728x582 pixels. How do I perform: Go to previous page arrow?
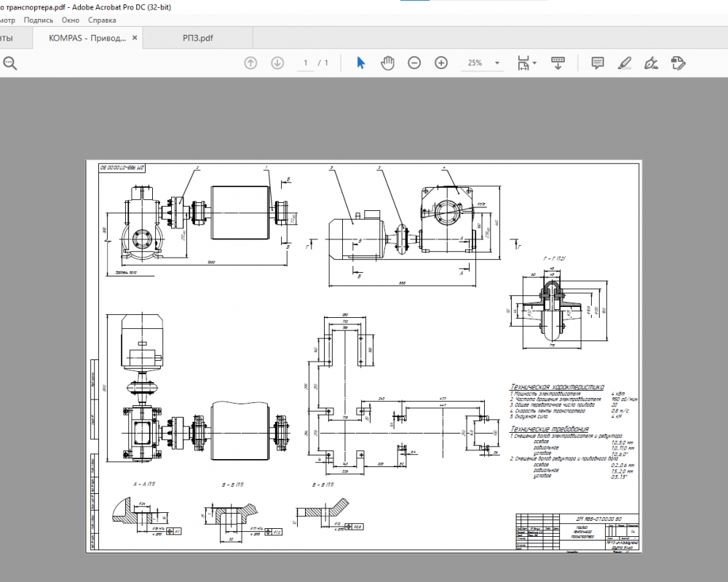coord(250,63)
